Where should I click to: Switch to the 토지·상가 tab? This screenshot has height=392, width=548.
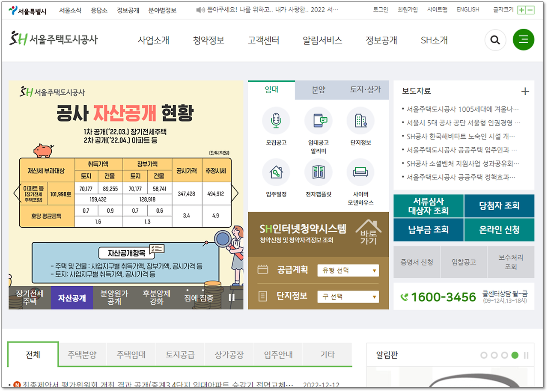[365, 90]
